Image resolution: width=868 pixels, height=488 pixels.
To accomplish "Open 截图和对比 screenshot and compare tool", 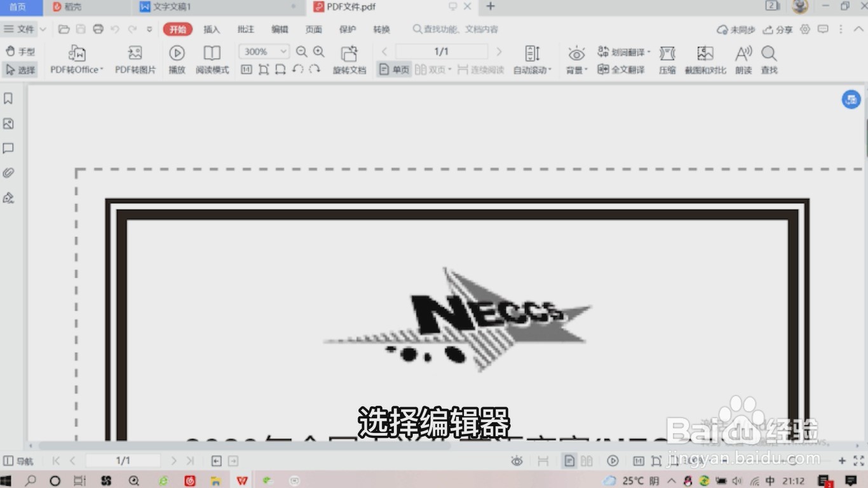I will click(705, 60).
